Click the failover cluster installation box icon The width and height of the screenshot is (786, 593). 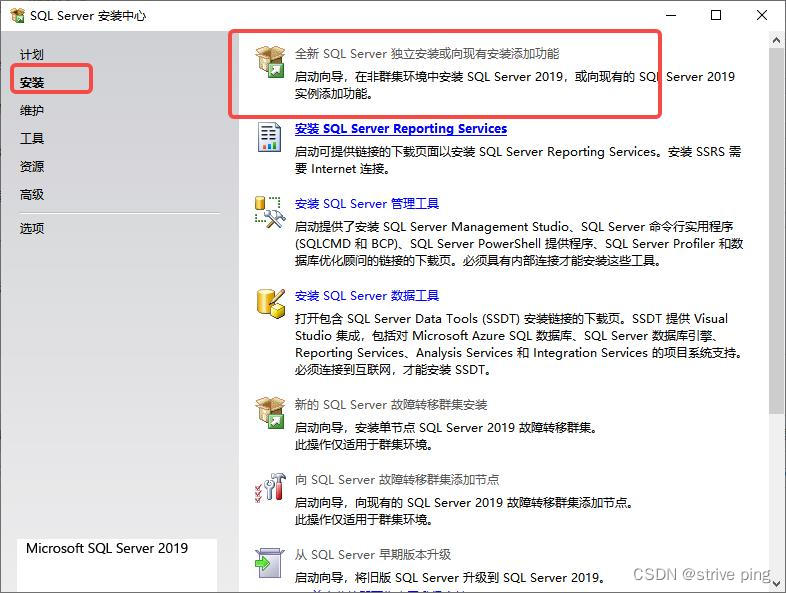point(270,413)
